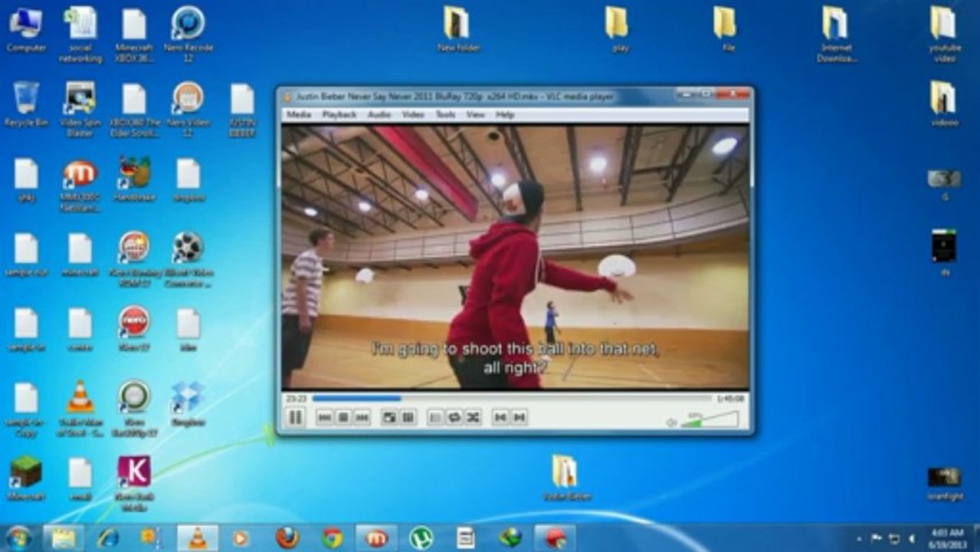The height and width of the screenshot is (552, 980).
Task: Click VLC next chapter button
Action: (x=519, y=418)
